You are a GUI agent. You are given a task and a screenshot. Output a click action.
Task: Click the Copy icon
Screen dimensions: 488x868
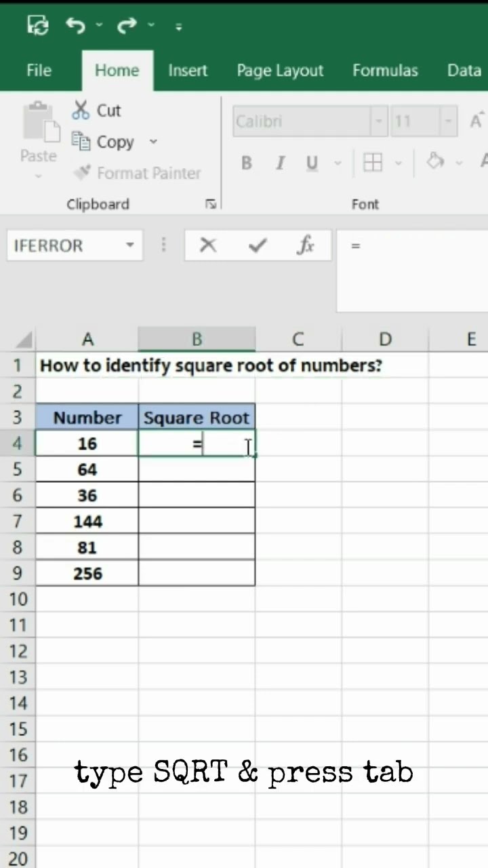[x=81, y=141]
